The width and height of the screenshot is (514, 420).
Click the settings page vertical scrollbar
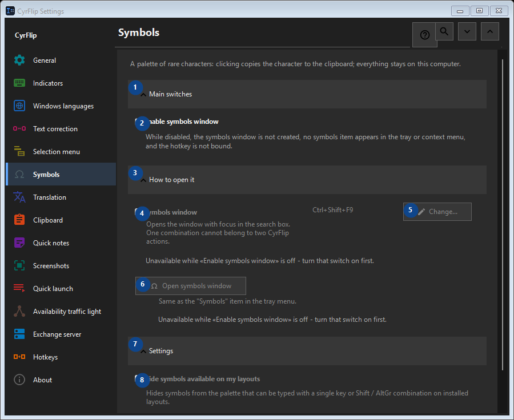click(502, 215)
